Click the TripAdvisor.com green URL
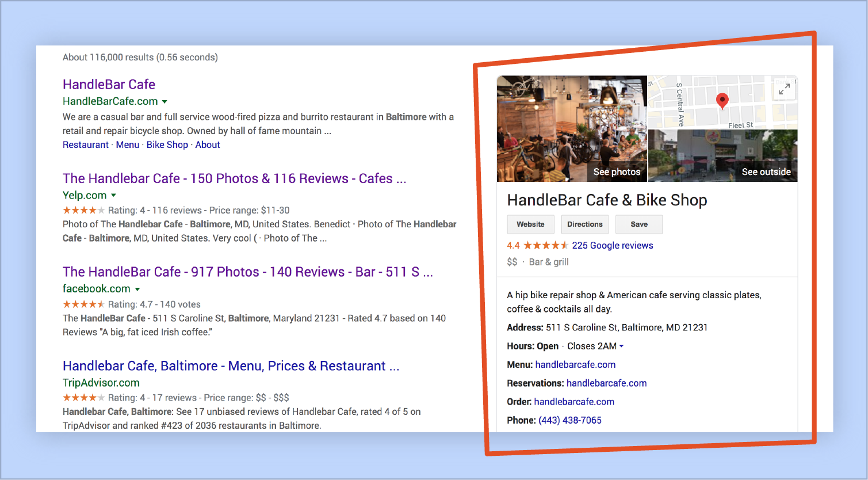 (101, 383)
